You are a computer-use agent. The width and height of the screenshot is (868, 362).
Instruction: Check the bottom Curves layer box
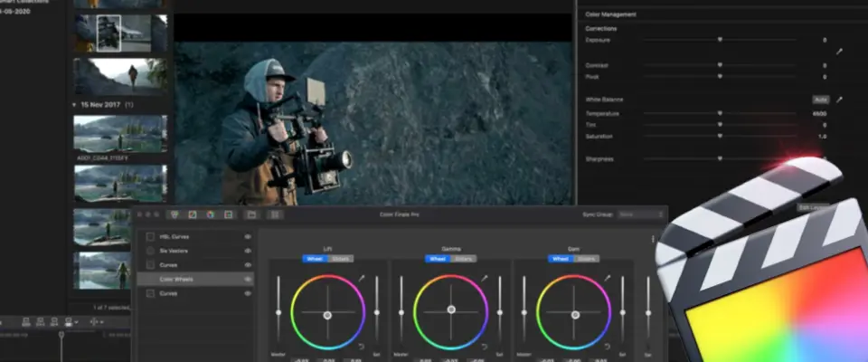(x=150, y=294)
